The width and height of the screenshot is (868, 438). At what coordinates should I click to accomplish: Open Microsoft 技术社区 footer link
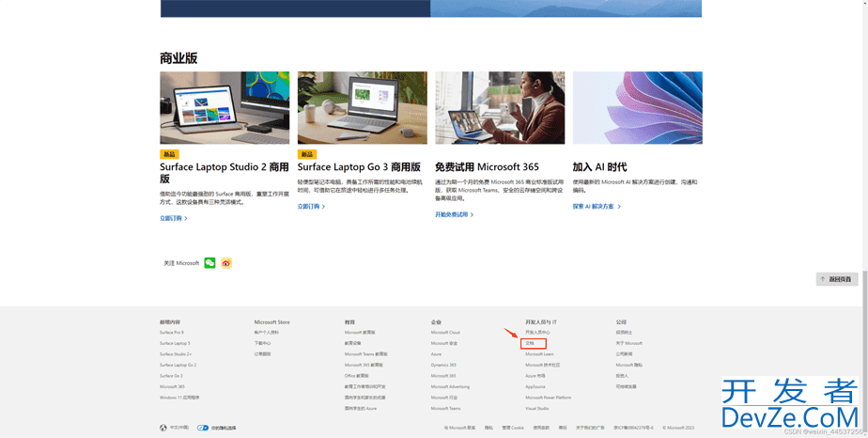click(x=543, y=365)
